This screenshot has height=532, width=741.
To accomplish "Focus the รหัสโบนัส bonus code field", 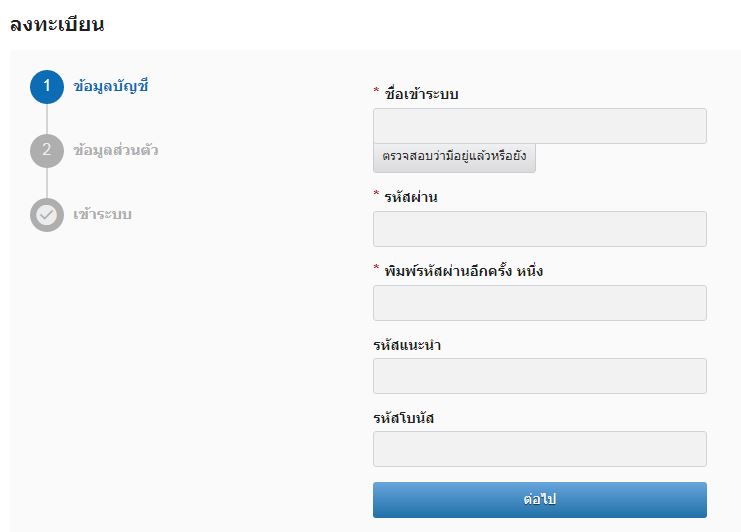I will coord(539,449).
